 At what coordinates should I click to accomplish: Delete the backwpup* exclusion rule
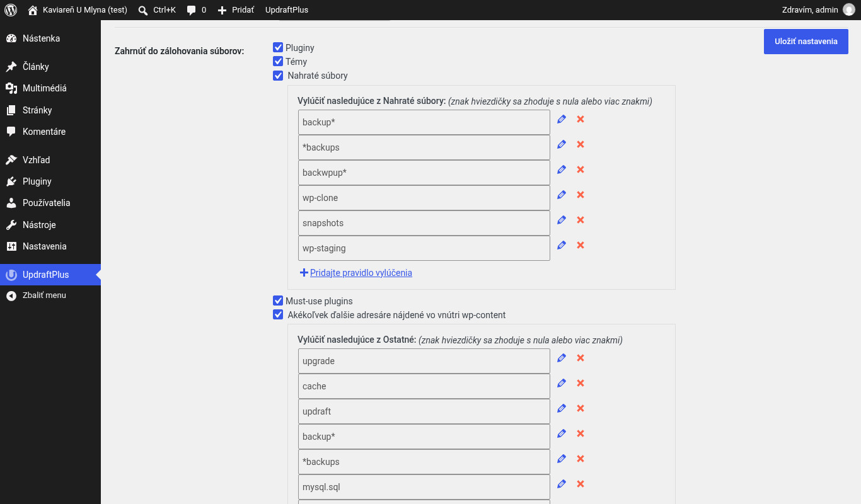tap(581, 169)
